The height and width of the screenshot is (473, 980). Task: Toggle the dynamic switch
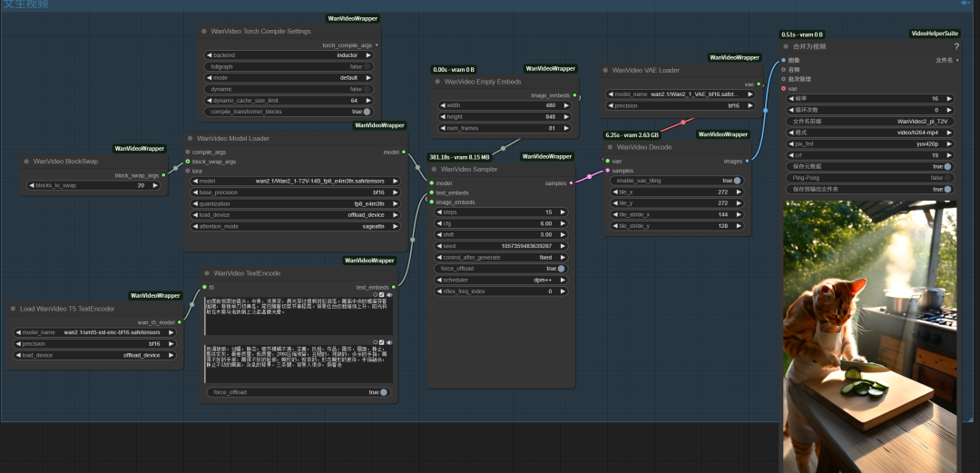coord(368,89)
